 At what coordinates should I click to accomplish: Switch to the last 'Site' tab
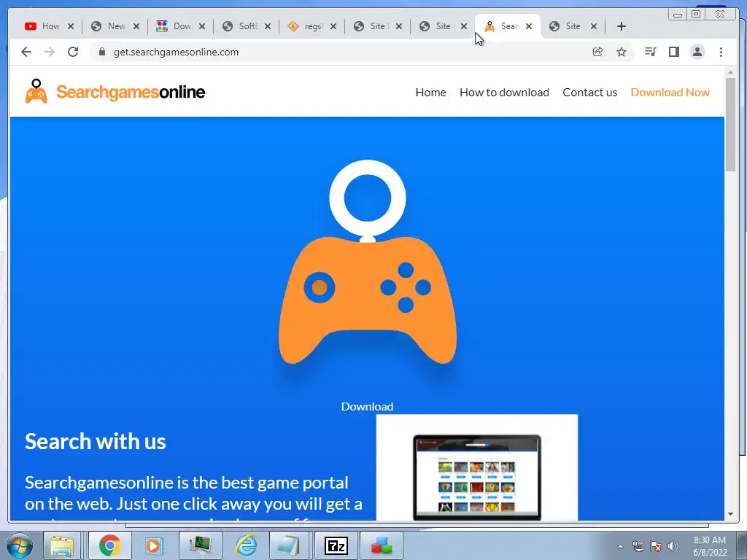567,26
